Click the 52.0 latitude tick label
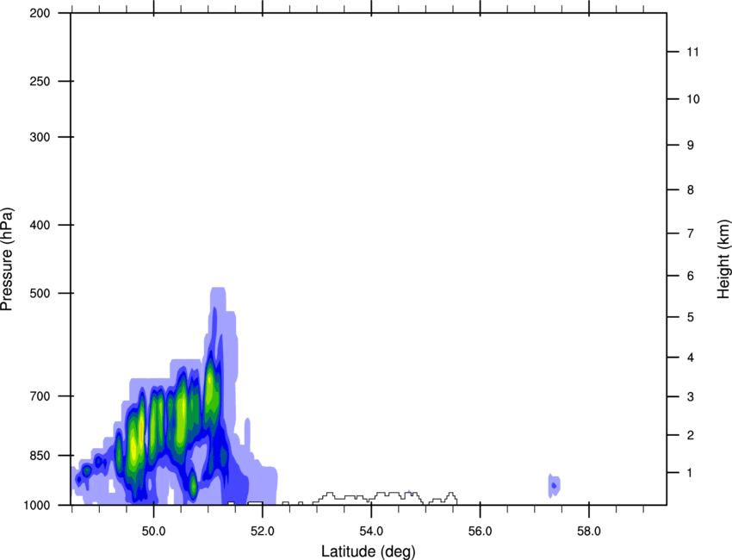This screenshot has width=732, height=560. (263, 532)
